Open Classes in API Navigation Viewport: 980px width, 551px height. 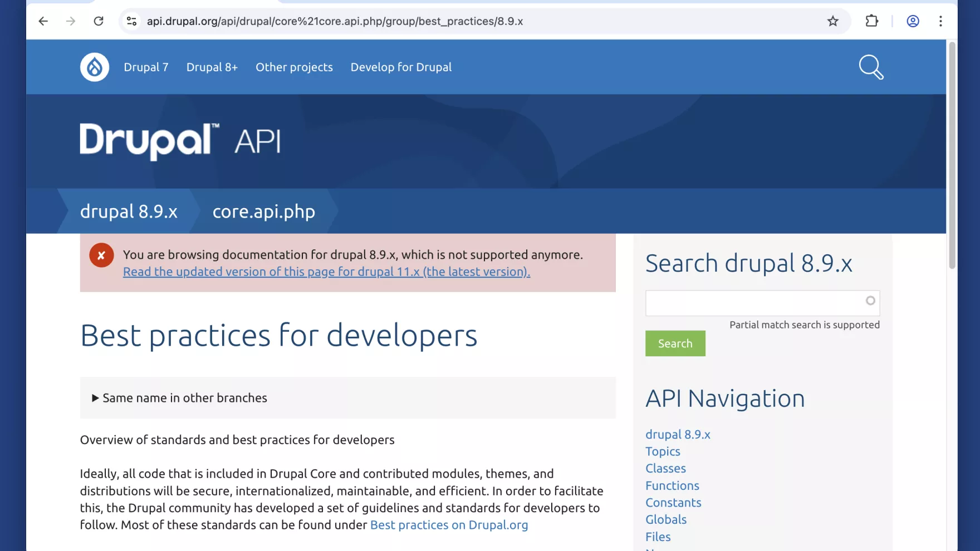(x=665, y=468)
